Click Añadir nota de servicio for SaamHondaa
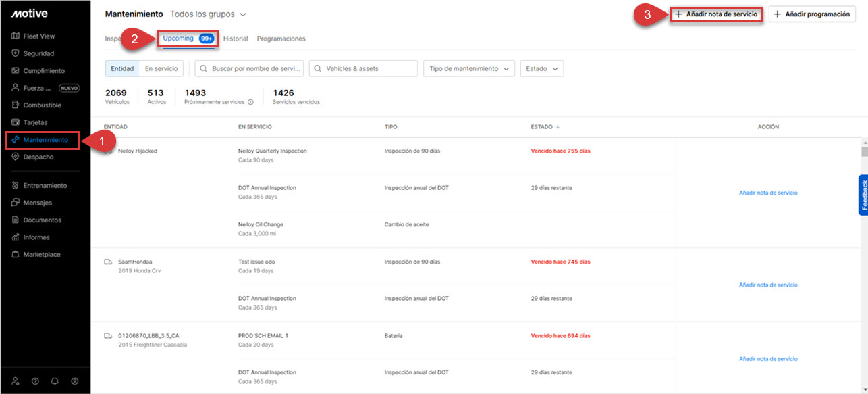Image resolution: width=868 pixels, height=394 pixels. point(768,285)
